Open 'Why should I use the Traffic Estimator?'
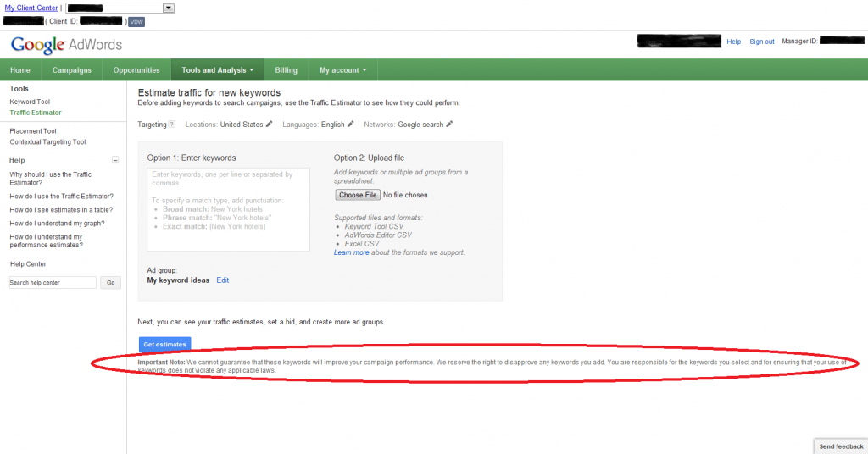The height and width of the screenshot is (454, 868). point(50,179)
